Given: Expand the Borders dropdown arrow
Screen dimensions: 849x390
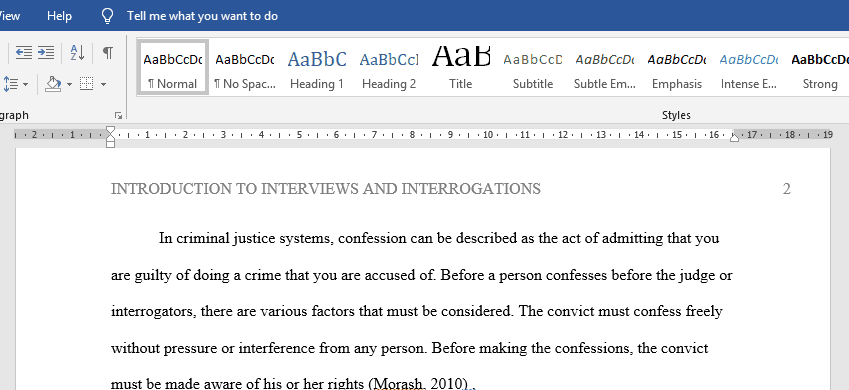Looking at the screenshot, I should pyautogui.click(x=103, y=84).
